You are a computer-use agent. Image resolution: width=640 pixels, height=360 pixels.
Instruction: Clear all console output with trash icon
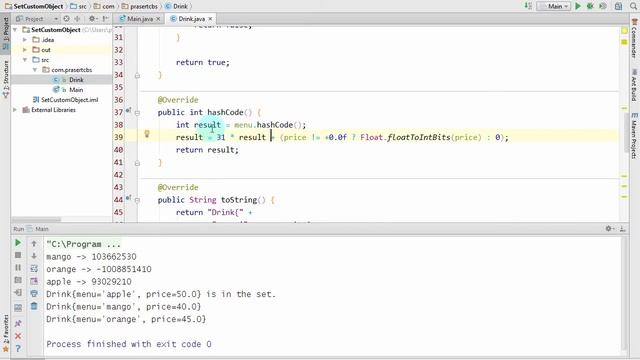click(x=34, y=306)
